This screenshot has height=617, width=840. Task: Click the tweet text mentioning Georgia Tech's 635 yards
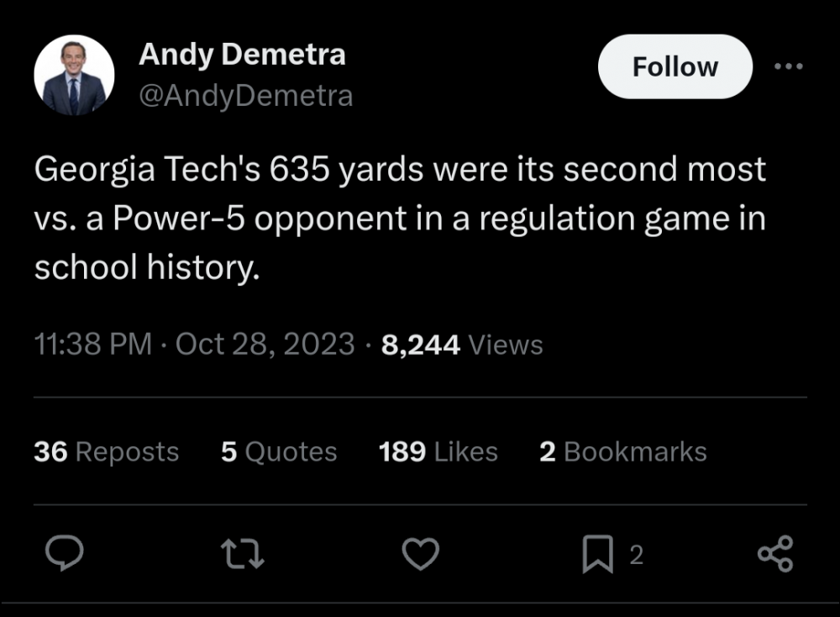point(400,170)
